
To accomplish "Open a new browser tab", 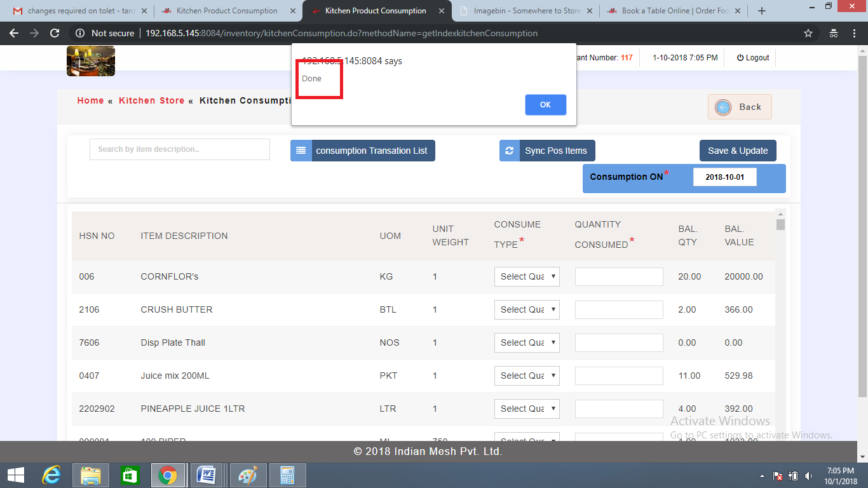I will [x=762, y=11].
